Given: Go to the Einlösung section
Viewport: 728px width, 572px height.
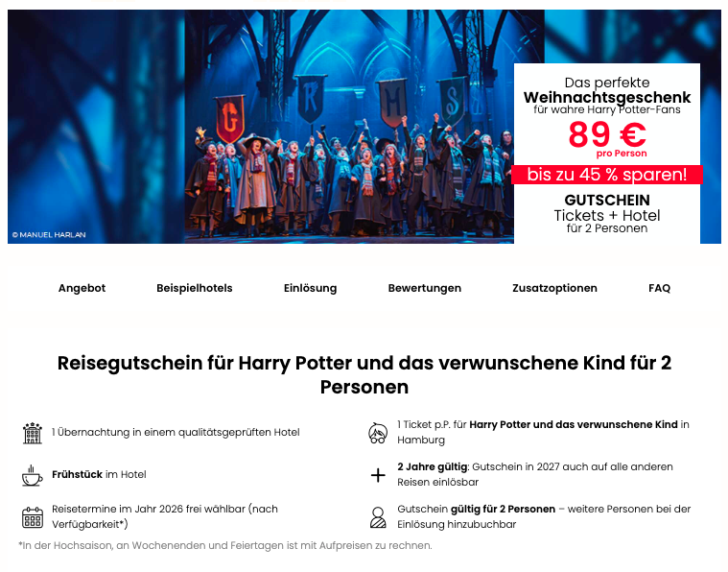Looking at the screenshot, I should pyautogui.click(x=310, y=288).
